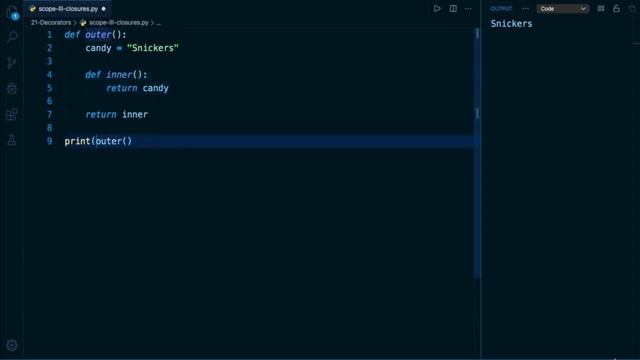Click line number 9 in the gutter
Viewport: 640px width, 360px height.
coord(49,141)
